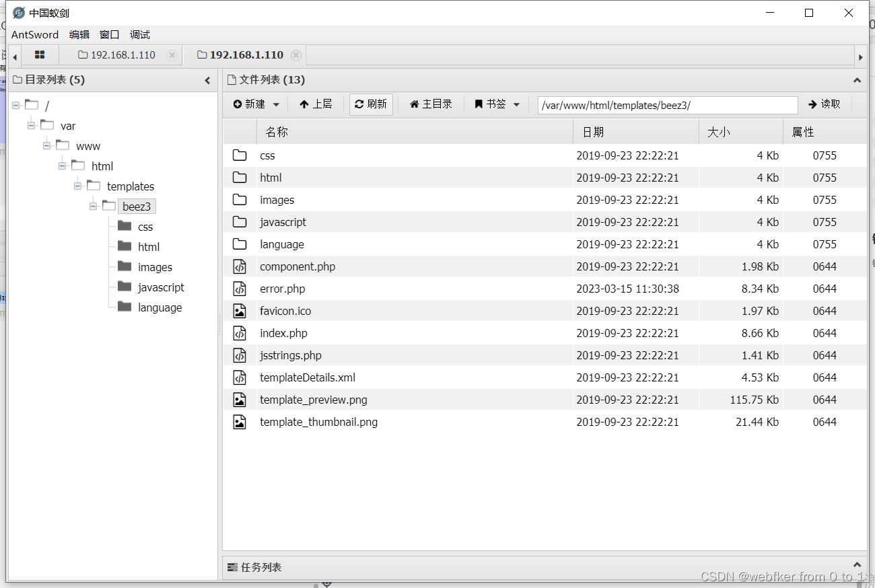Viewport: 875px width, 588px height.
Task: Sort by 大小 column header
Action: [740, 132]
